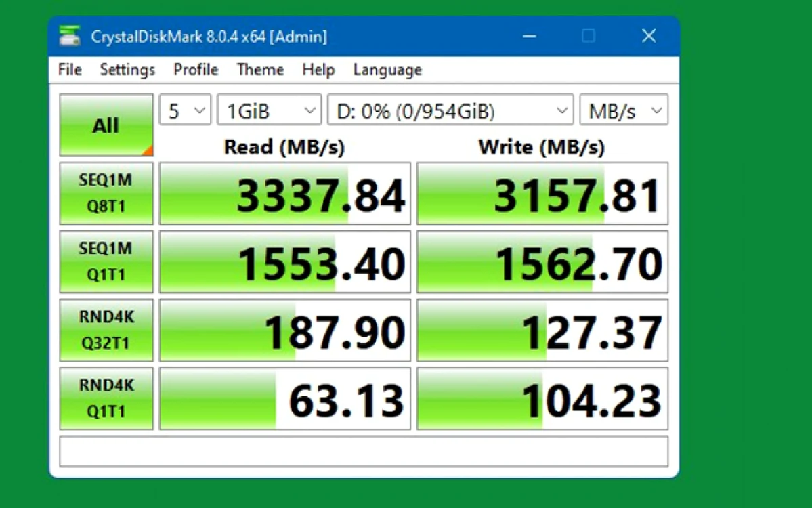Run the RND4K Q32T1 test
This screenshot has width=812, height=508.
tap(106, 330)
